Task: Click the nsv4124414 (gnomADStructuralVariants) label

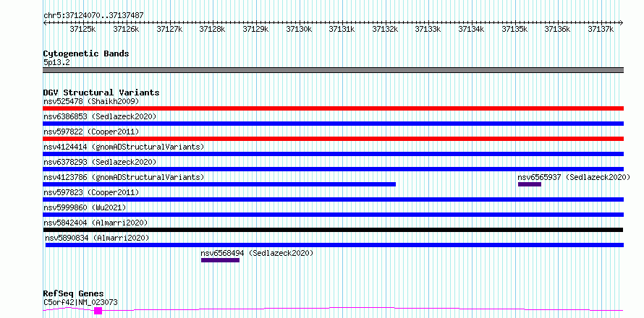Action: 124,147
